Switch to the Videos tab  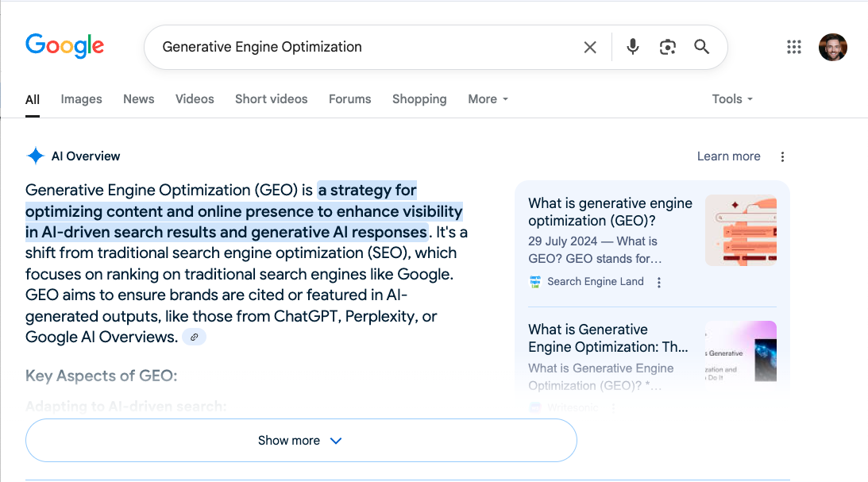tap(195, 99)
